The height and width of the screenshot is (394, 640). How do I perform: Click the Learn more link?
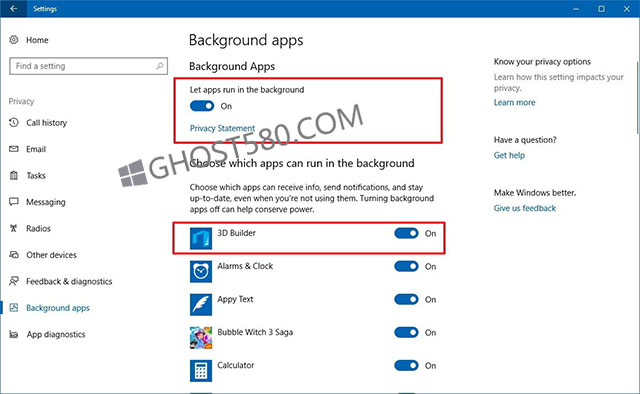[514, 102]
